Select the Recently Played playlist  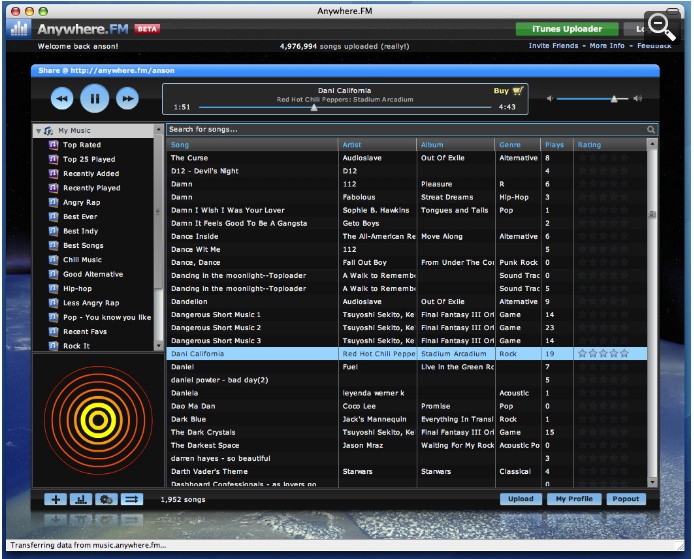click(92, 188)
